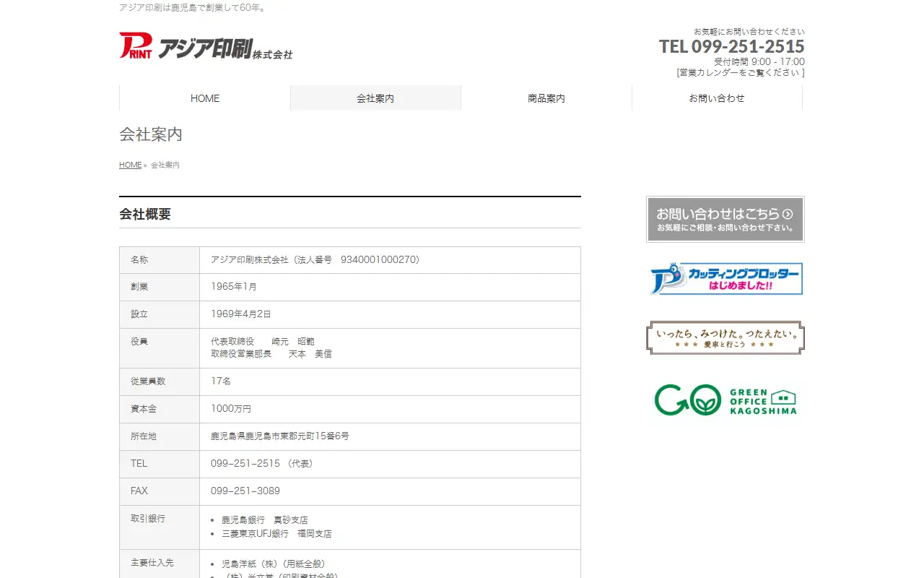Screen dimensions: 924x578
Task: Click the 会社案内 page title
Action: click(x=151, y=134)
